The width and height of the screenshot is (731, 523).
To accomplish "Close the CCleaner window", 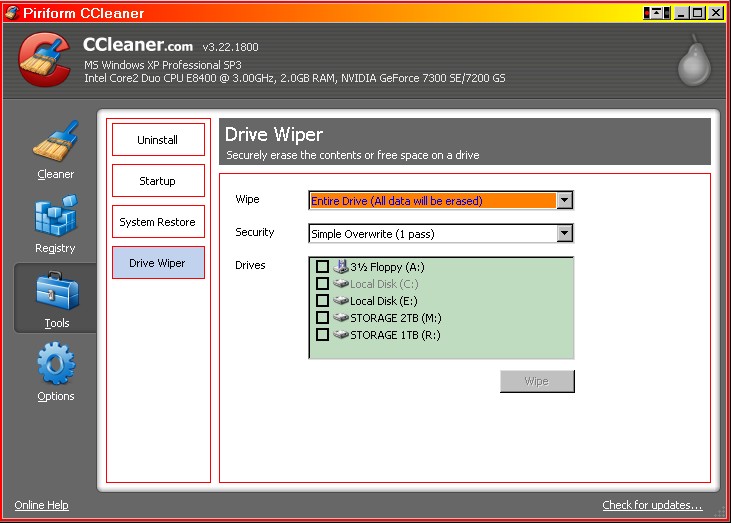I will coord(716,13).
